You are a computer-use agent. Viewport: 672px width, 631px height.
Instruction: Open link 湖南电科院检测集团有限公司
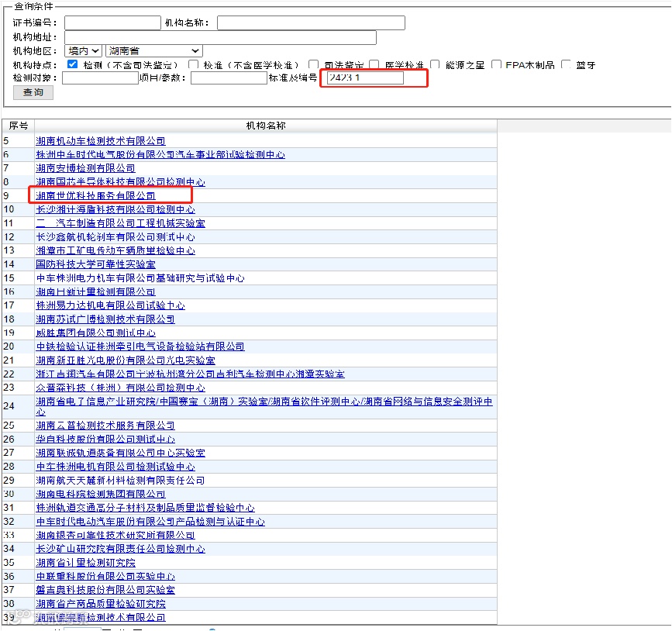(101, 495)
